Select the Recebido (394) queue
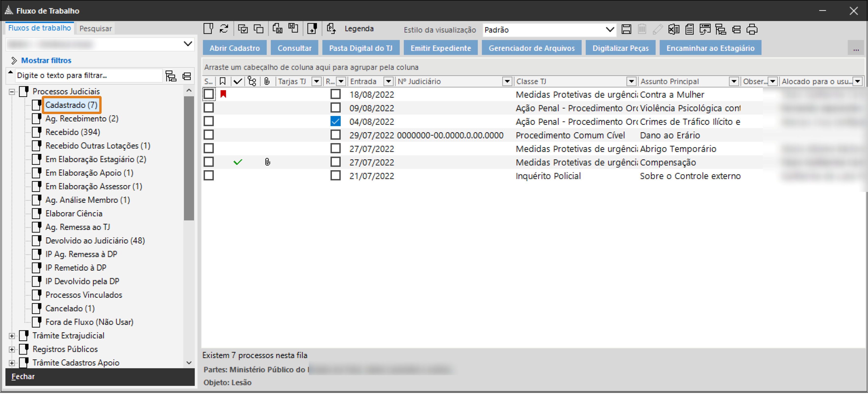The image size is (868, 394). (x=72, y=132)
